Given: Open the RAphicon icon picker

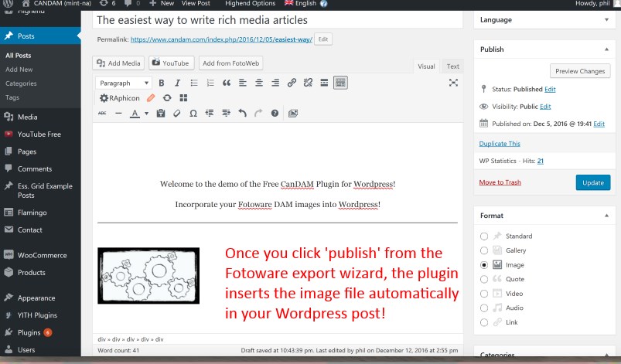Looking at the screenshot, I should tap(120, 97).
